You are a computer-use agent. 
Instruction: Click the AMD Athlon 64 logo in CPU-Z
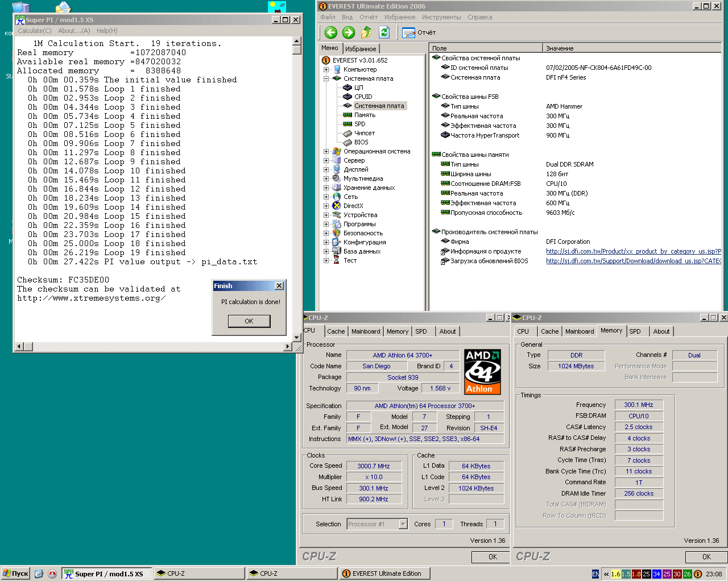[x=482, y=372]
